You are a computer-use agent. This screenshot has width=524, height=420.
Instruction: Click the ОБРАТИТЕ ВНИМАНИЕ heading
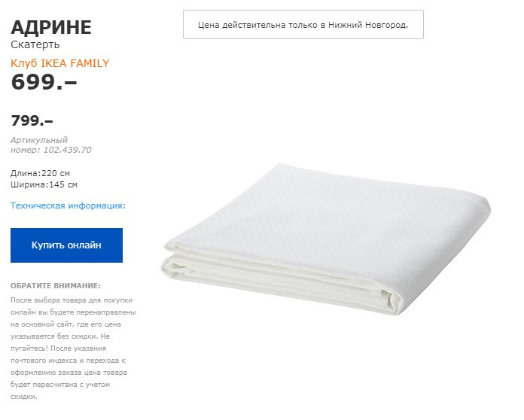(x=56, y=286)
